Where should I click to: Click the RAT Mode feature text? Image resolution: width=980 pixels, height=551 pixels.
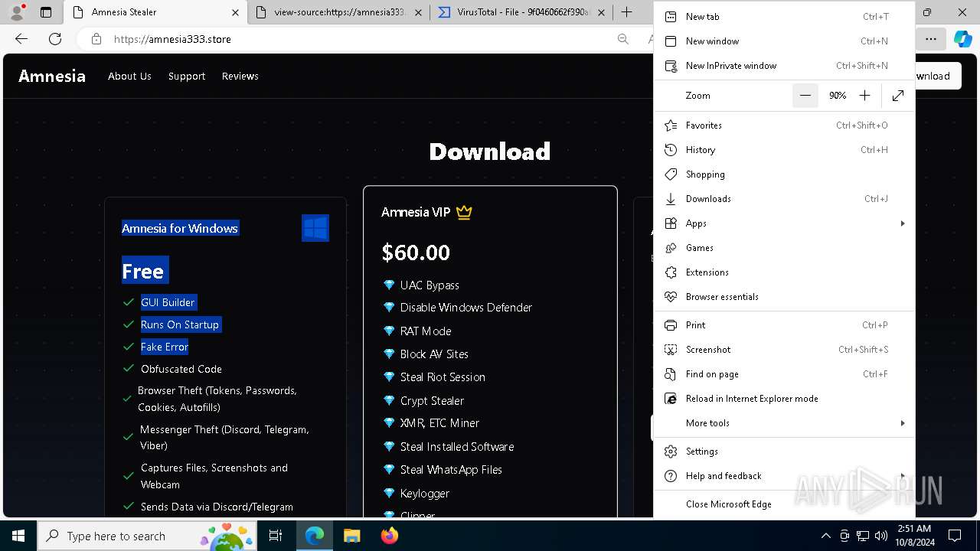tap(426, 331)
